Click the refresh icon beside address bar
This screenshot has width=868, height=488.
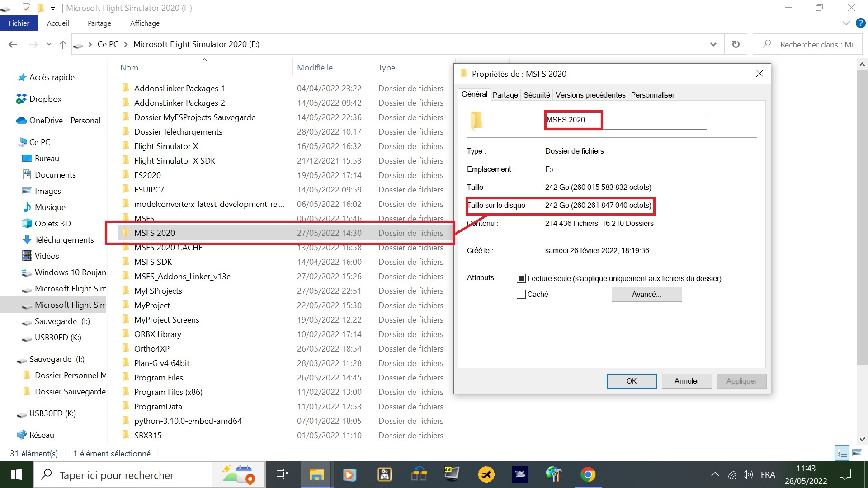pos(736,44)
